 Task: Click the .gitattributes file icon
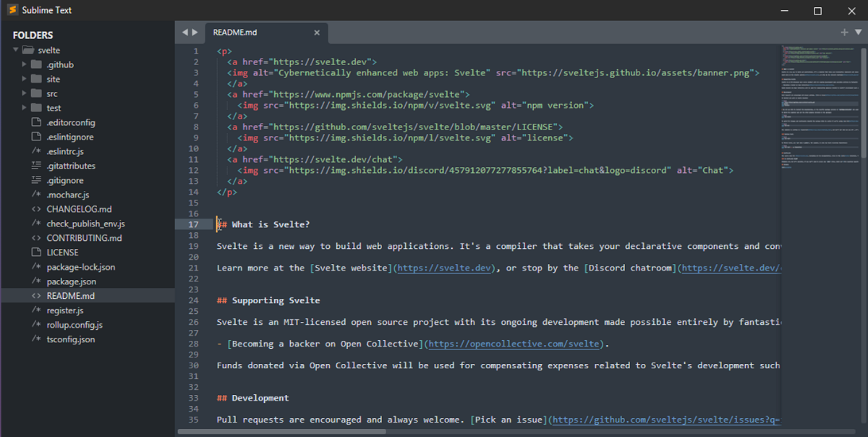coord(36,166)
